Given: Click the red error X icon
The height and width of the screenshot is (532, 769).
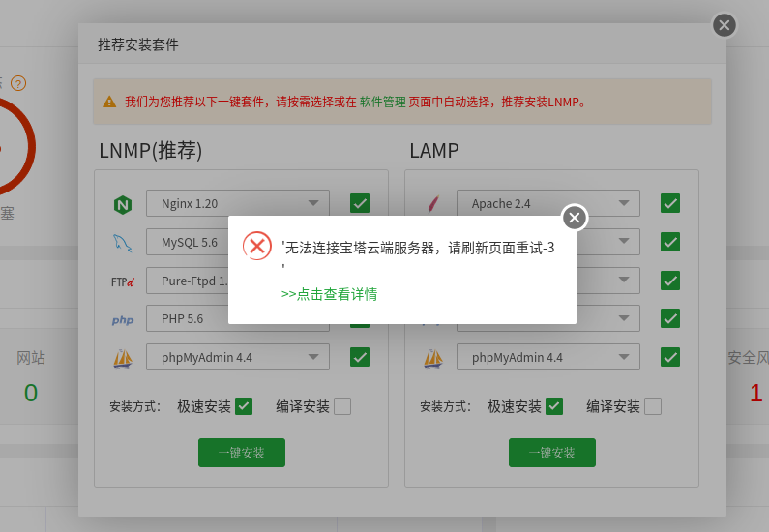Looking at the screenshot, I should [257, 246].
